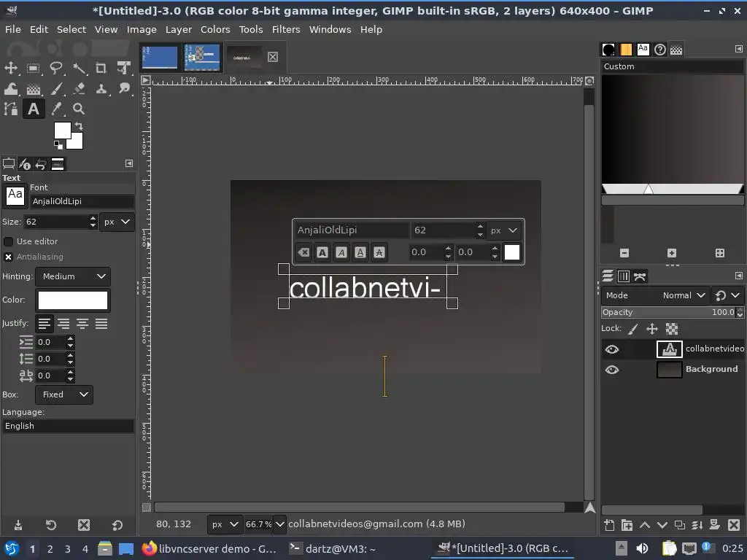Image resolution: width=747 pixels, height=560 pixels.
Task: Select the Zoom magnifier tool
Action: pyautogui.click(x=79, y=109)
